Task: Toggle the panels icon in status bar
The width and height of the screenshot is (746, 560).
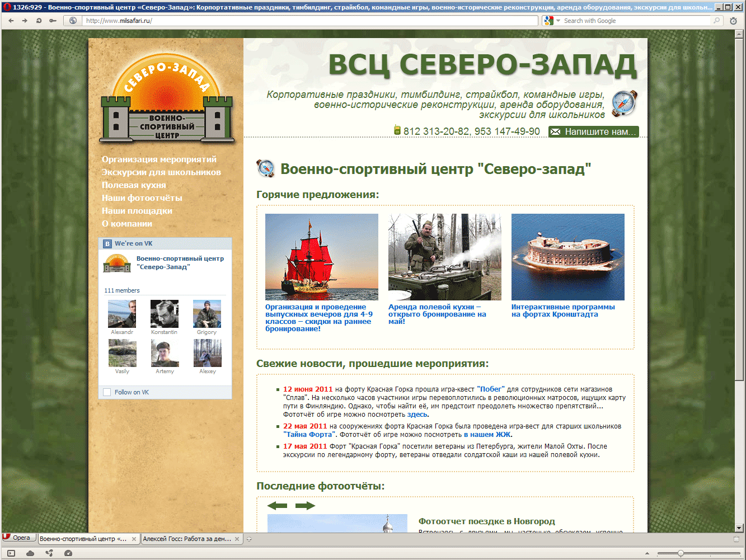Action: point(11,553)
